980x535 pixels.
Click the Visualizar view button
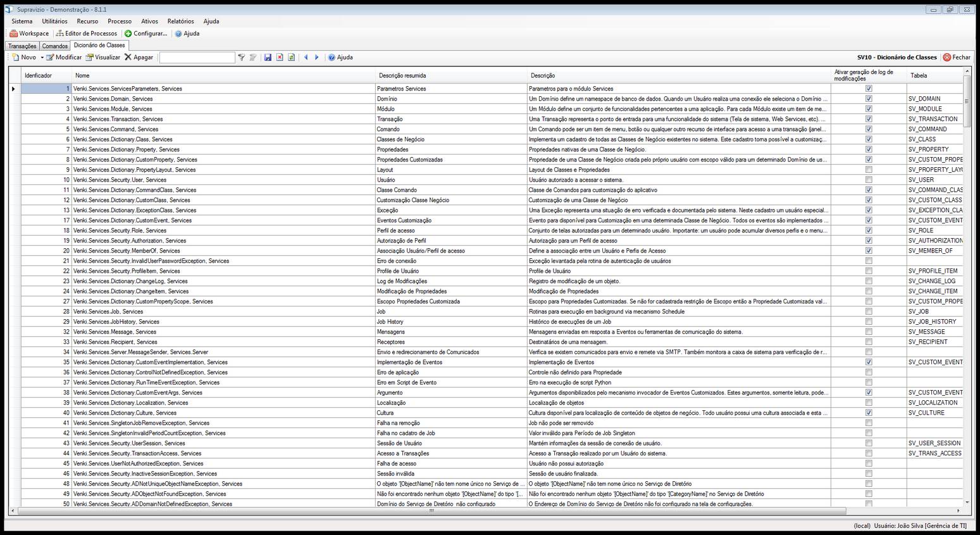coord(103,58)
